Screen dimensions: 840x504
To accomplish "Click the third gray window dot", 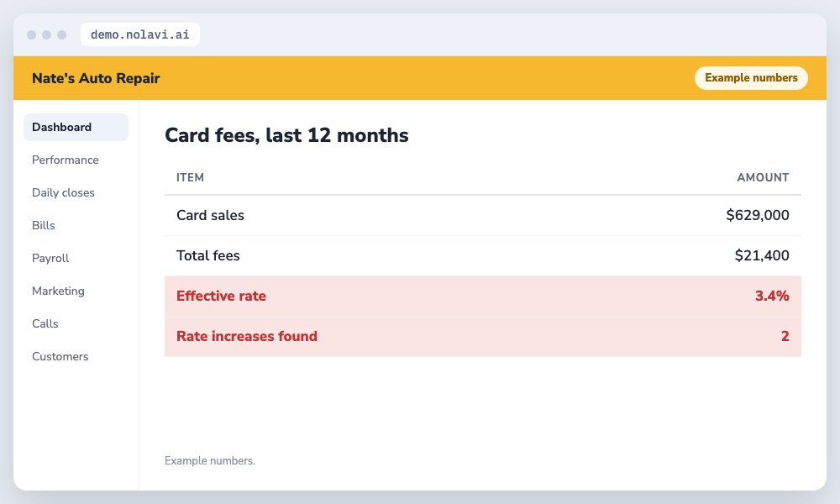I will (x=61, y=34).
